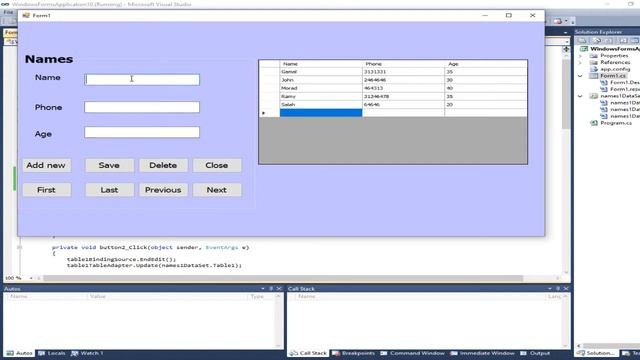Open the Immediate Window tab

click(482, 353)
